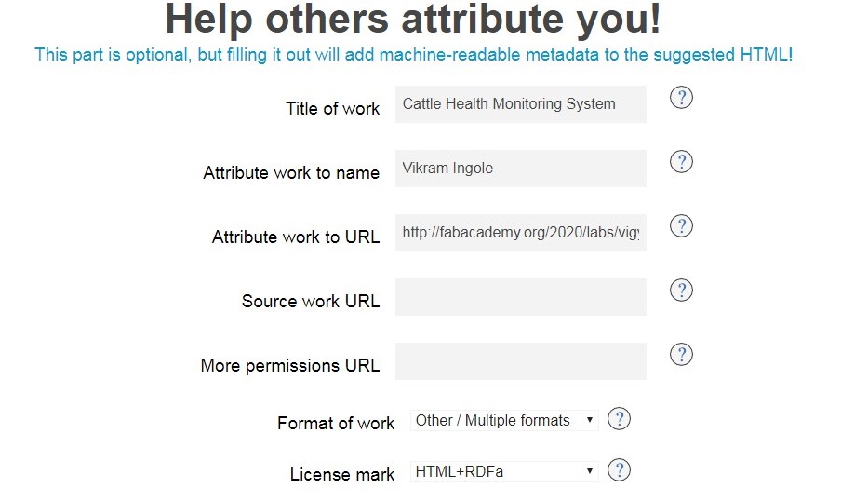
Task: Open help icon beside Title of work
Action: (x=681, y=98)
